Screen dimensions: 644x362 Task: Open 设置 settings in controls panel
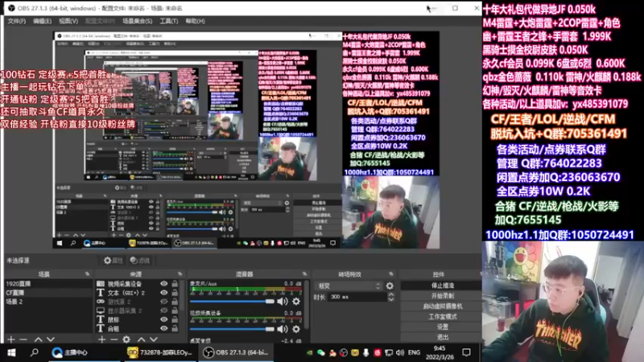click(441, 327)
